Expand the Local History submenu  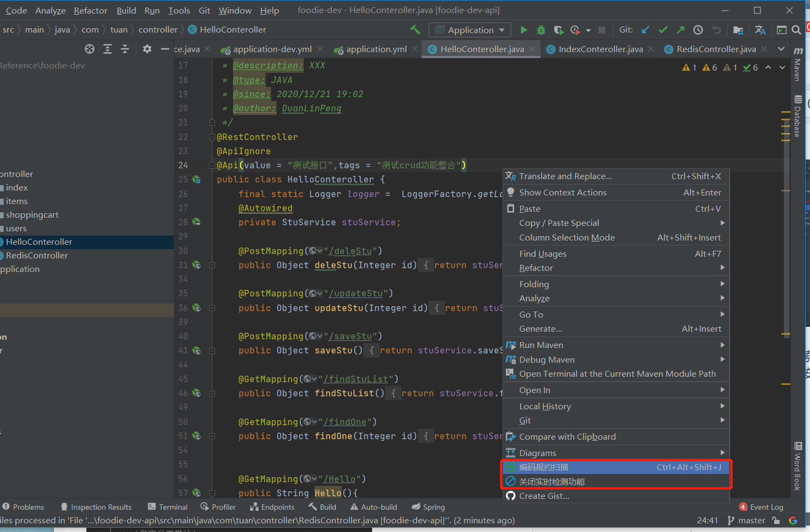coord(616,407)
